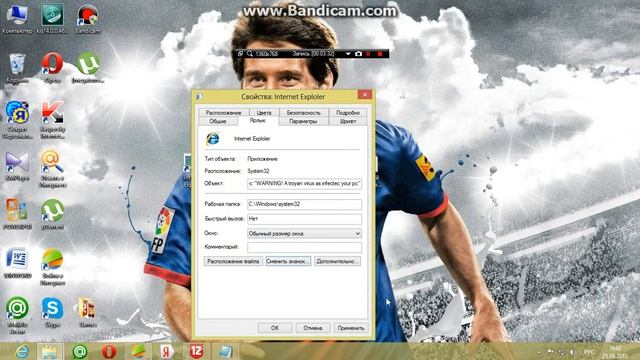Image resolution: width=640 pixels, height=360 pixels.
Task: Open the KMPlayer desktop shortcut
Action: (17, 166)
